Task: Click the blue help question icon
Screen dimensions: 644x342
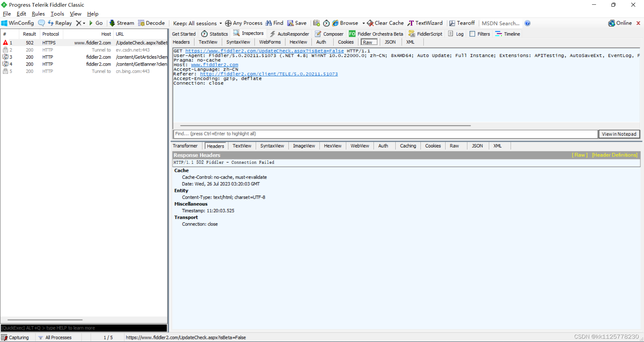Action: click(x=527, y=23)
